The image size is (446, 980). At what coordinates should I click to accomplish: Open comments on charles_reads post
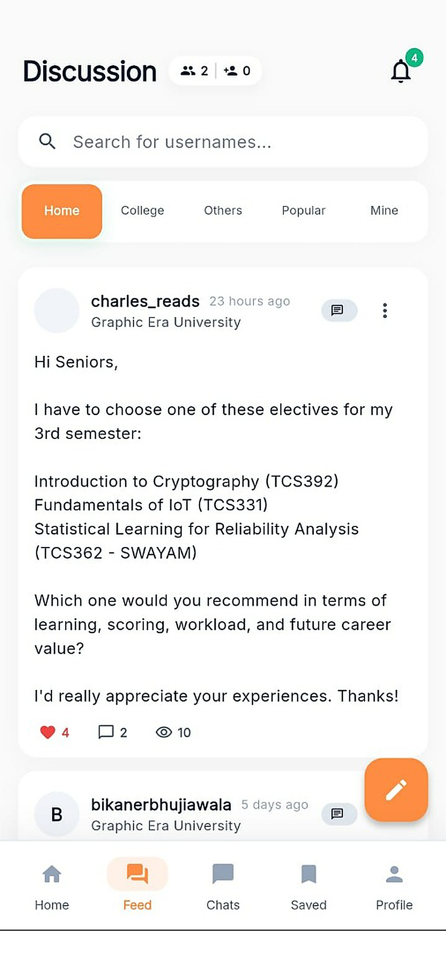[106, 732]
